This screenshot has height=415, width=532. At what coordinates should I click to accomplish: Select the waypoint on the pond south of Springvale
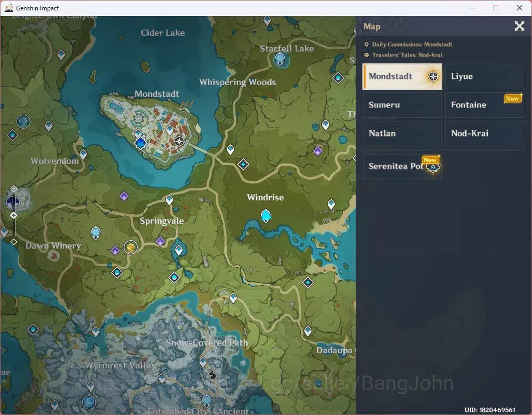[x=179, y=251]
